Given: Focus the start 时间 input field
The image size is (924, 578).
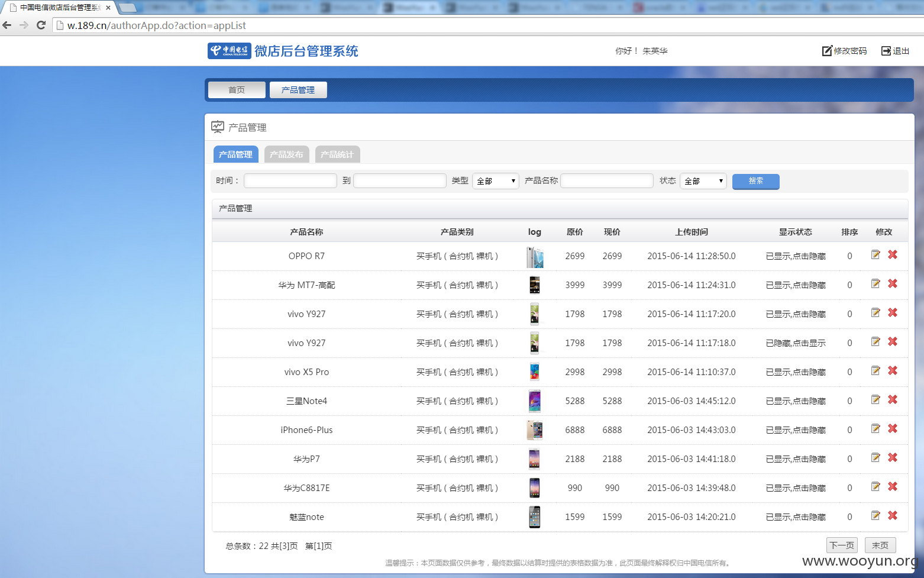Looking at the screenshot, I should click(x=290, y=180).
